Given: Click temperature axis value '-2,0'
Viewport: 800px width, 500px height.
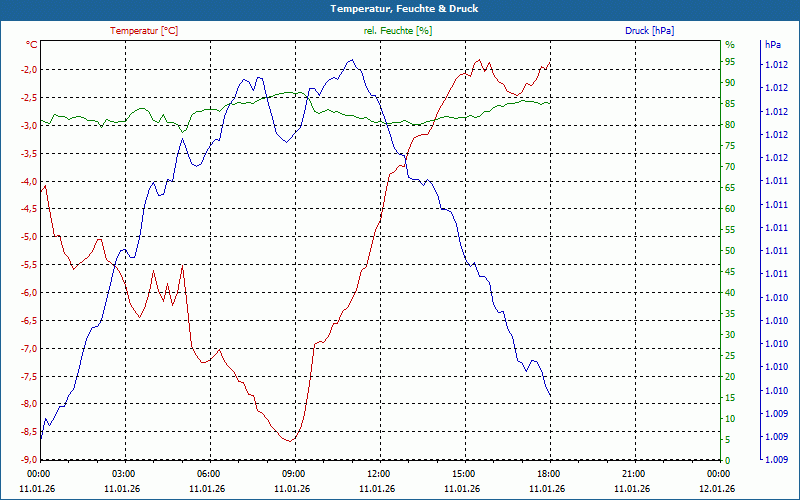Looking at the screenshot, I should click(29, 69).
